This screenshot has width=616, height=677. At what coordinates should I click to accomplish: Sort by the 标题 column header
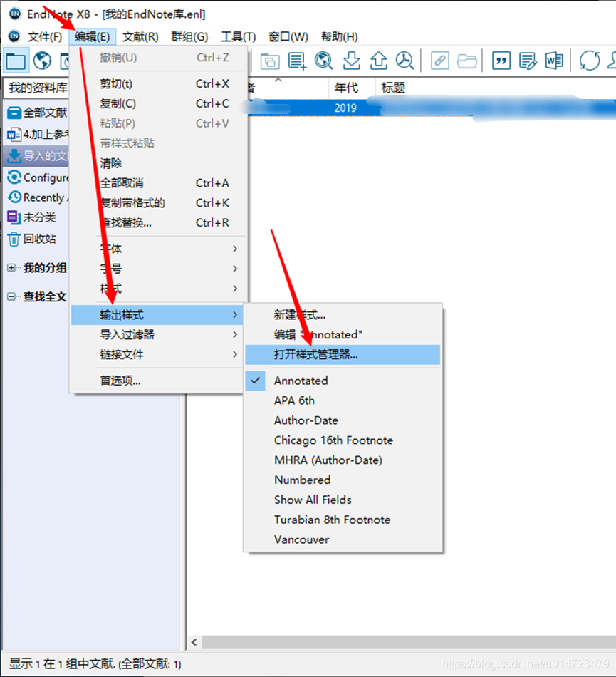click(496, 88)
